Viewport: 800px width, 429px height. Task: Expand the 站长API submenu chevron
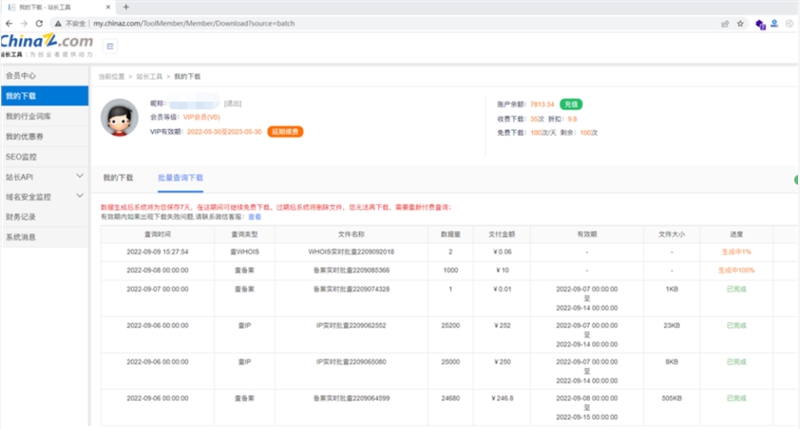pyautogui.click(x=80, y=176)
